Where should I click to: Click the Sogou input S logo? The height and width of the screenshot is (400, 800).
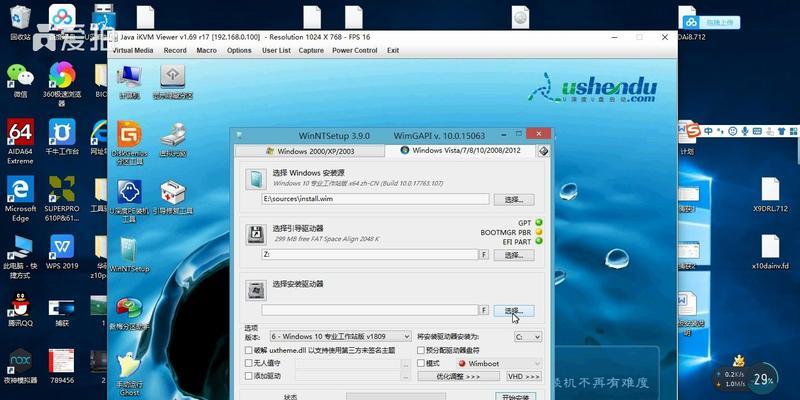(x=692, y=131)
